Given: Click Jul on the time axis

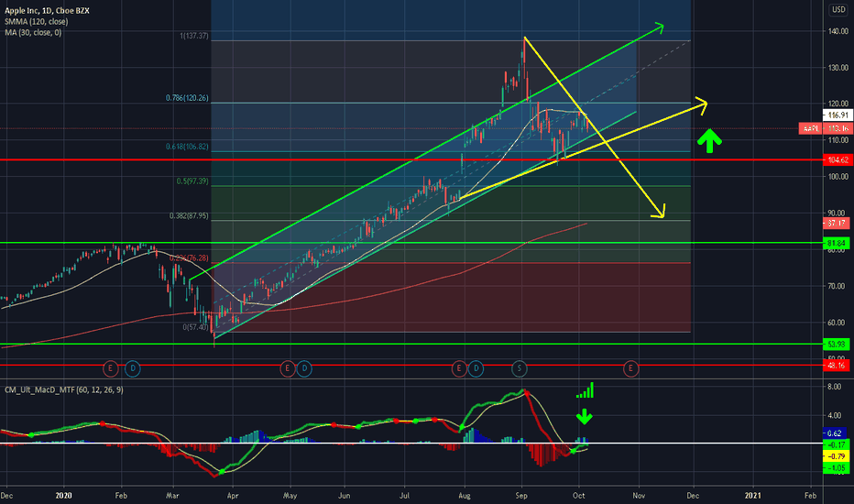Looking at the screenshot, I should [405, 495].
